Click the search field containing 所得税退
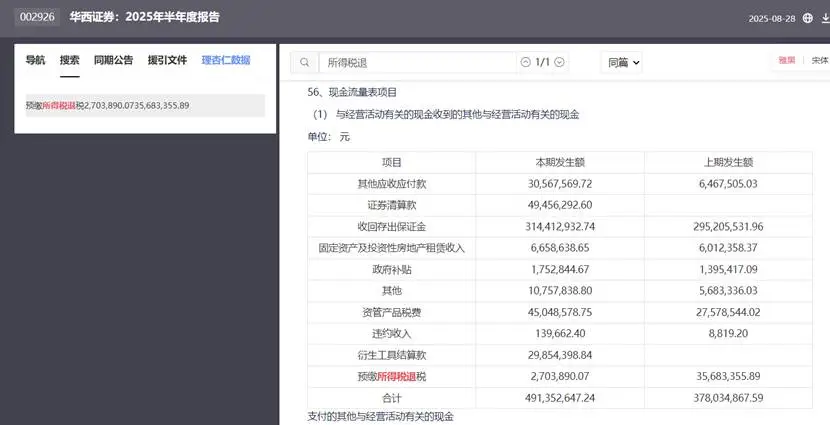 pyautogui.click(x=417, y=62)
